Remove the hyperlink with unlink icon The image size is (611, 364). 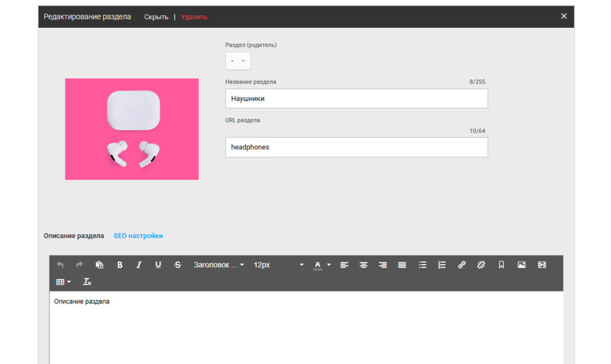481,265
